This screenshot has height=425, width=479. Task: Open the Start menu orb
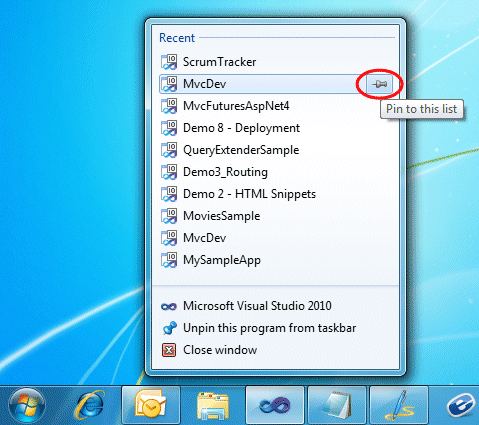(26, 406)
